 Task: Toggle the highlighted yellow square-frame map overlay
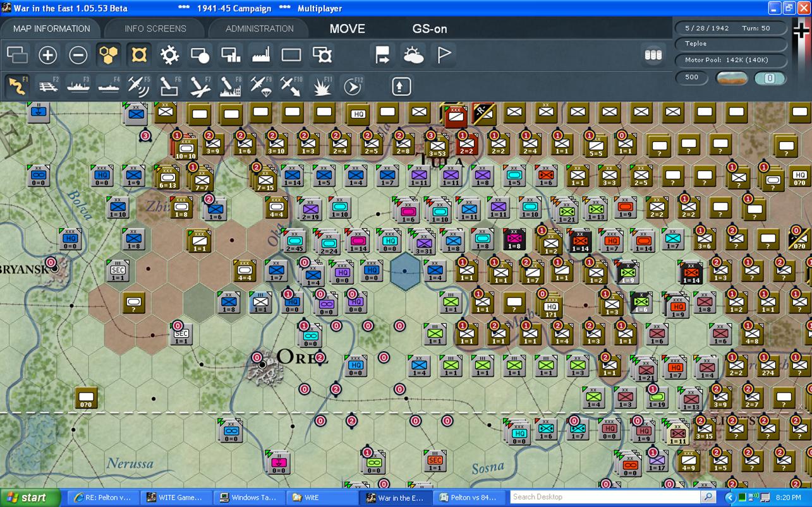(x=139, y=55)
